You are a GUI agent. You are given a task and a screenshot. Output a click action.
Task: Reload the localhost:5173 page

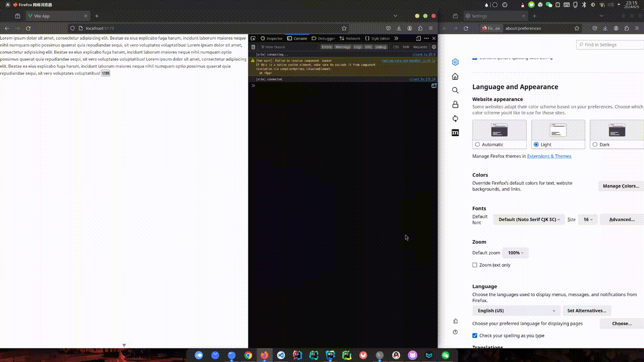tap(28, 29)
